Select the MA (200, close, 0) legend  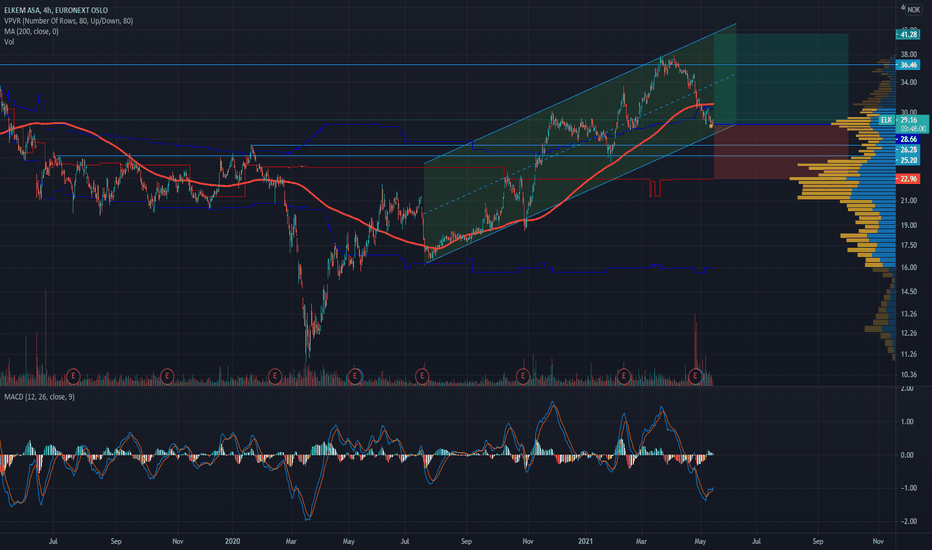[32, 32]
